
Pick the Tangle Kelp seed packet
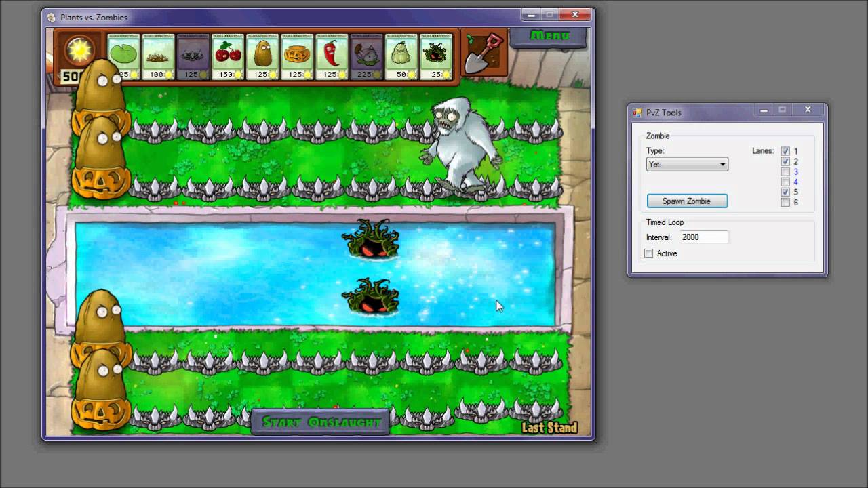point(435,57)
